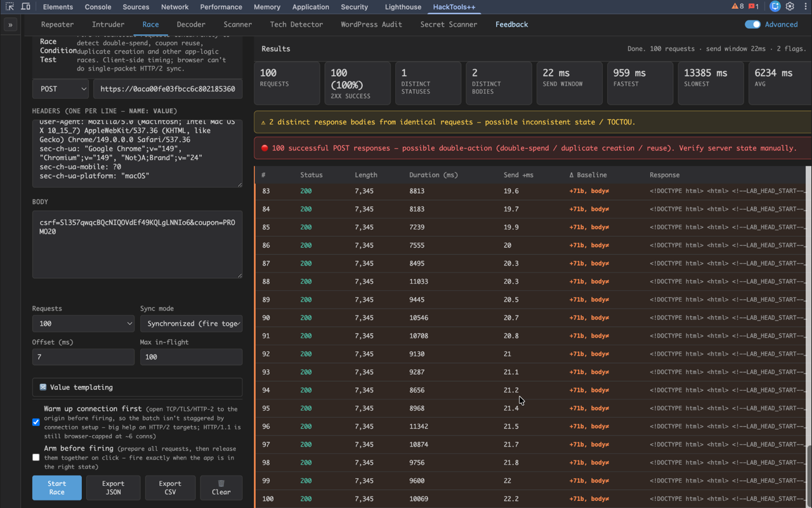Expand the sidebar with the double-chevron button
Screen dimensions: 812x508
pyautogui.click(x=10, y=25)
